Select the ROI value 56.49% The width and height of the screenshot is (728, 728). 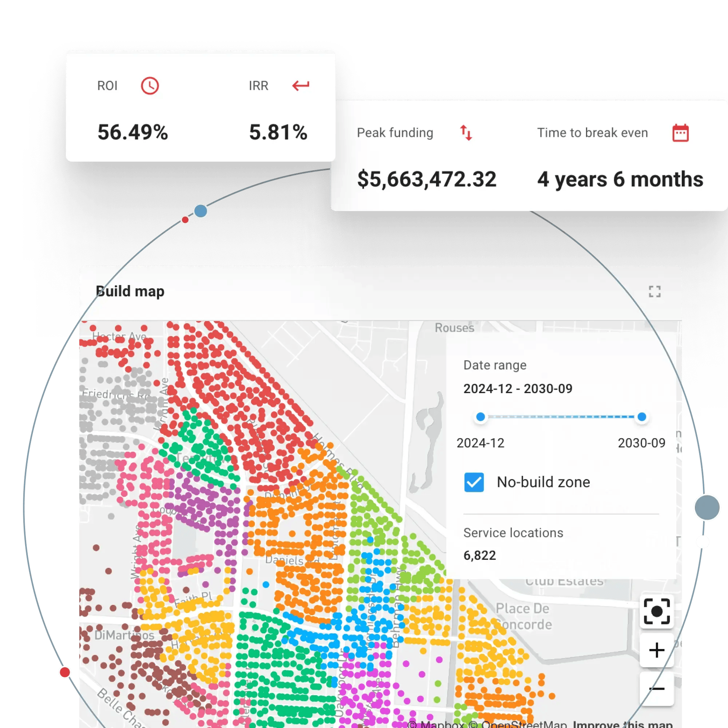click(132, 132)
